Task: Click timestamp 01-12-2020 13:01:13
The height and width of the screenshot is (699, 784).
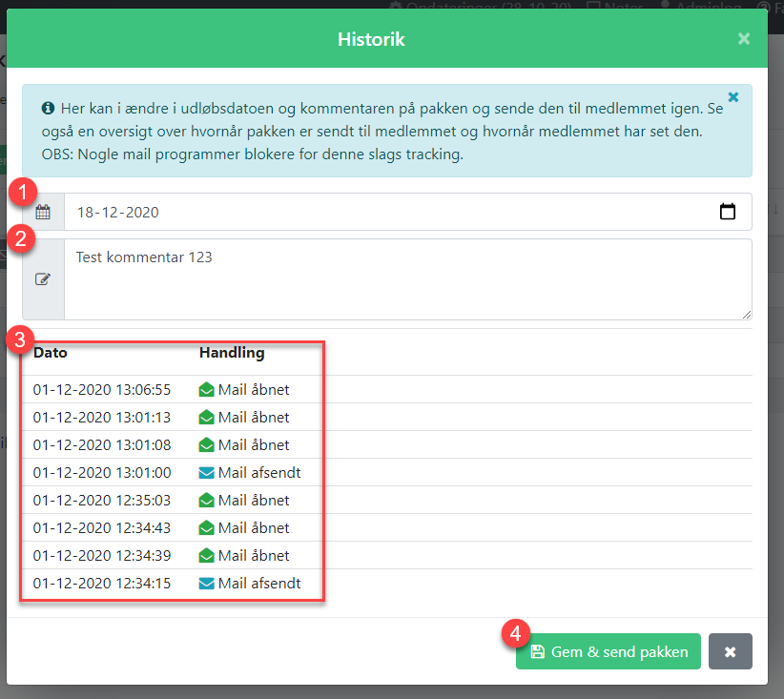Action: [x=102, y=417]
